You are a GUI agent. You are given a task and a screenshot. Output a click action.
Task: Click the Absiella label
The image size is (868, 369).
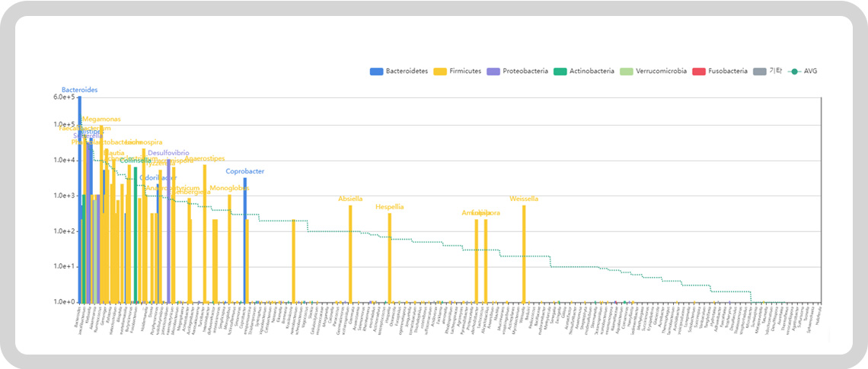350,199
